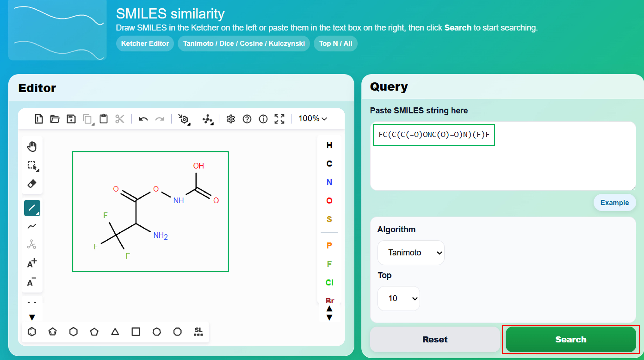Click the NH atom in the molecule
The image size is (644, 360).
pos(179,201)
